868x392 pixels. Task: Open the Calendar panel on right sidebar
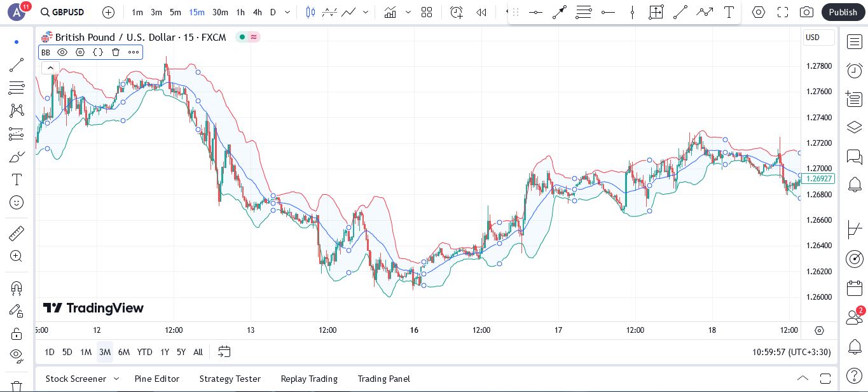[x=855, y=288]
